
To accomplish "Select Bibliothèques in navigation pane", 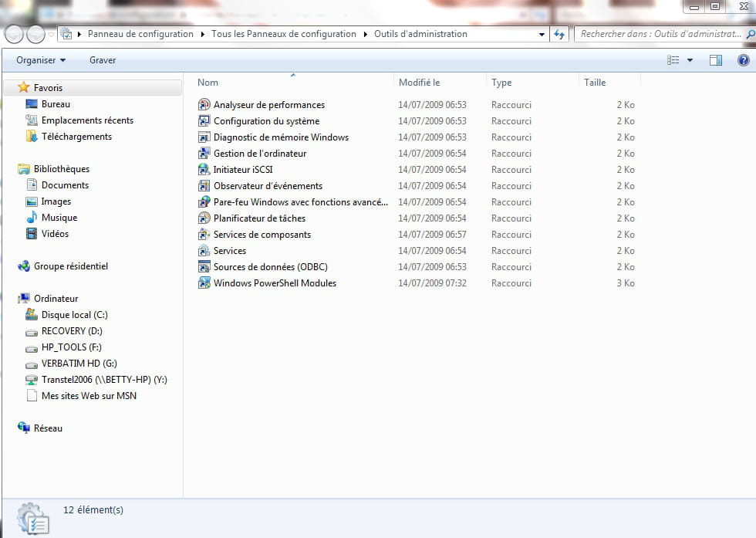I will (61, 169).
